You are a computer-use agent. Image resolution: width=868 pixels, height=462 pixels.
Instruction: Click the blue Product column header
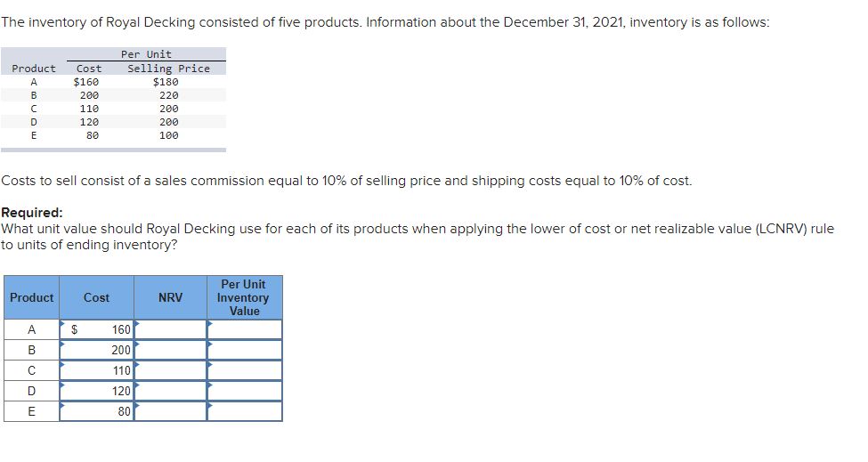pos(31,297)
